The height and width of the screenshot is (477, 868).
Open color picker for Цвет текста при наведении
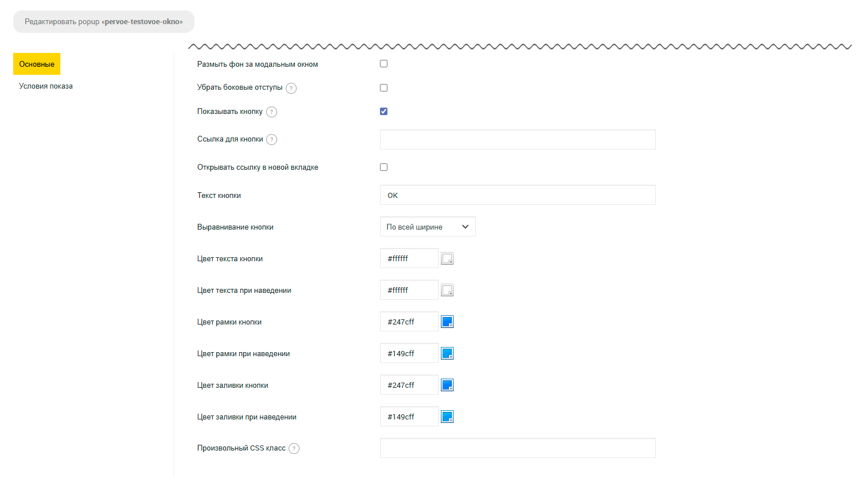tap(447, 291)
